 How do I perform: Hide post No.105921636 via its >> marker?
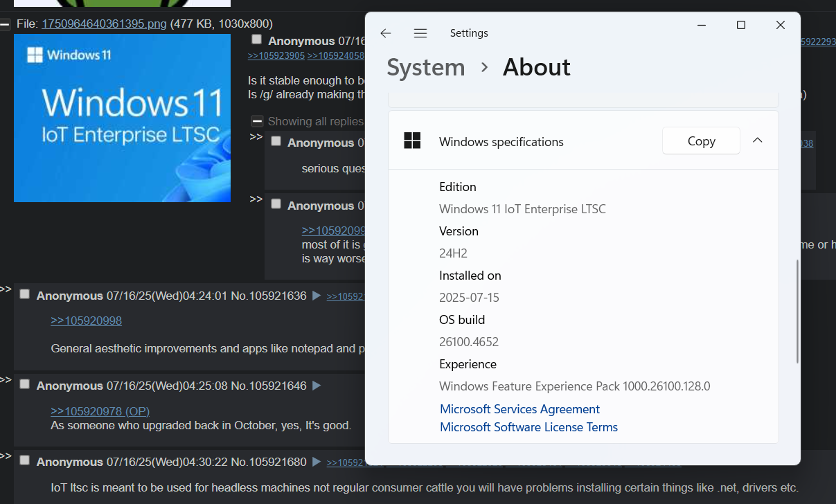tap(6, 289)
